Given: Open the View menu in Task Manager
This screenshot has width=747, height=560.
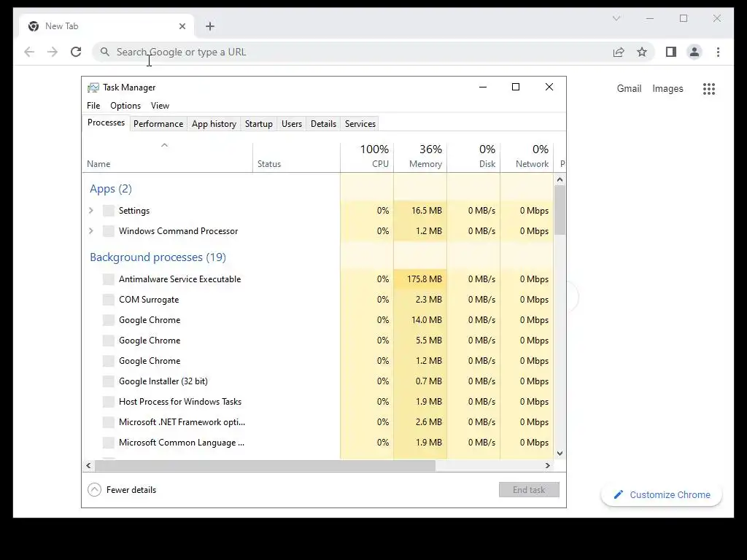Looking at the screenshot, I should [x=160, y=106].
